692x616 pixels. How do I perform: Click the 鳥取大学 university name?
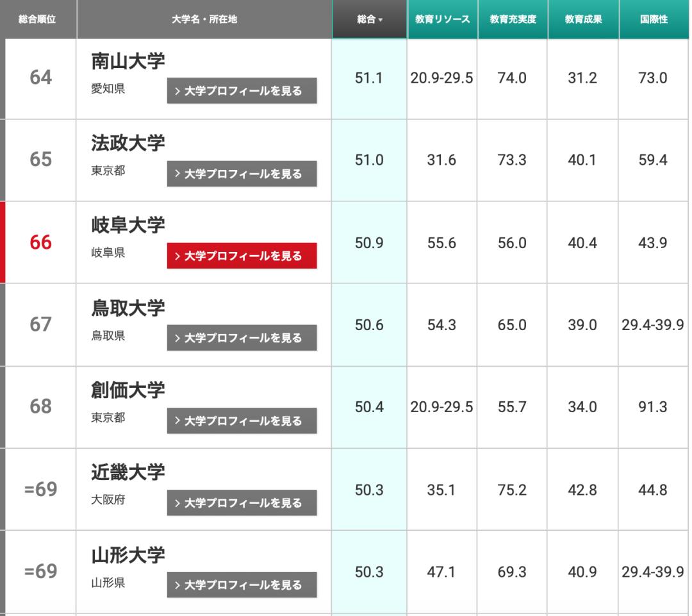pos(128,308)
